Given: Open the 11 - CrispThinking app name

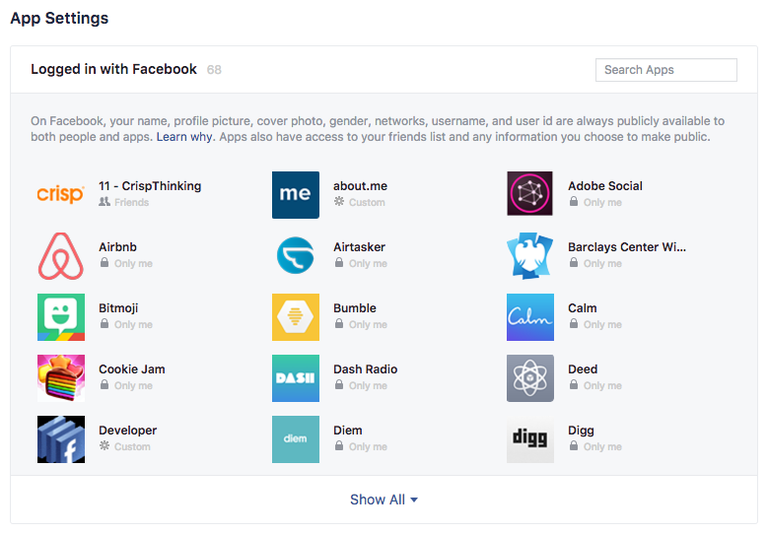Looking at the screenshot, I should pos(150,186).
